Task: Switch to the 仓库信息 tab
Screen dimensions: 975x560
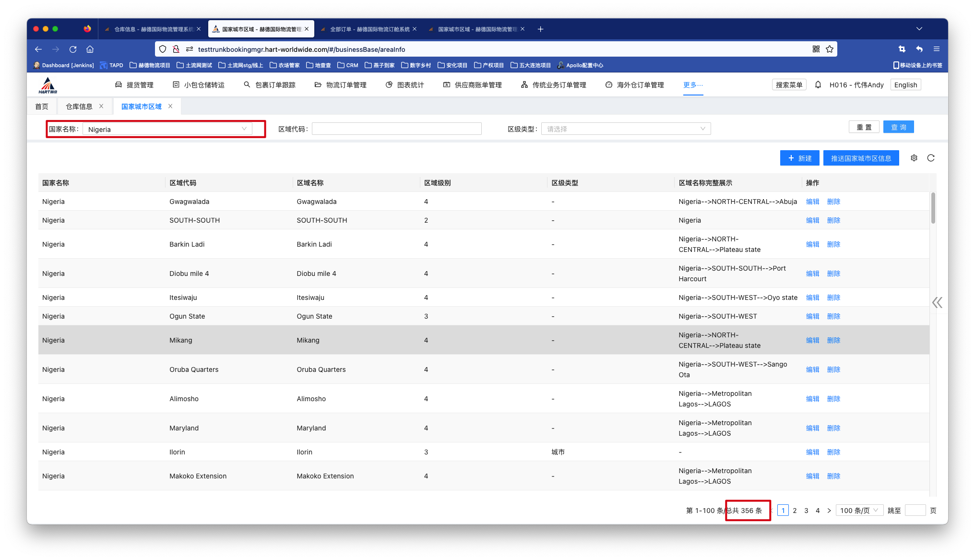Action: [79, 107]
